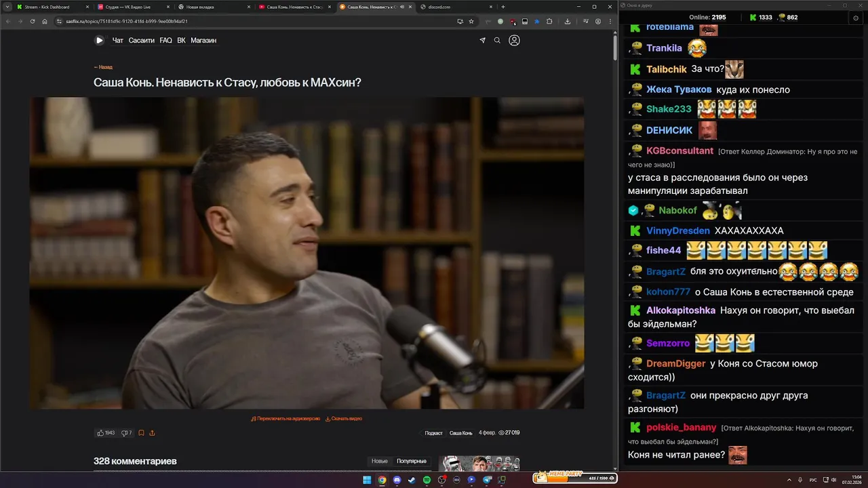Download the video via Скачать видео
The height and width of the screenshot is (488, 868).
344,419
